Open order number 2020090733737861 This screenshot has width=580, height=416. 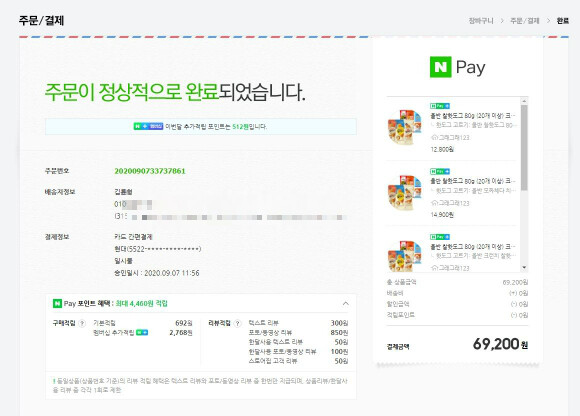[x=150, y=171]
